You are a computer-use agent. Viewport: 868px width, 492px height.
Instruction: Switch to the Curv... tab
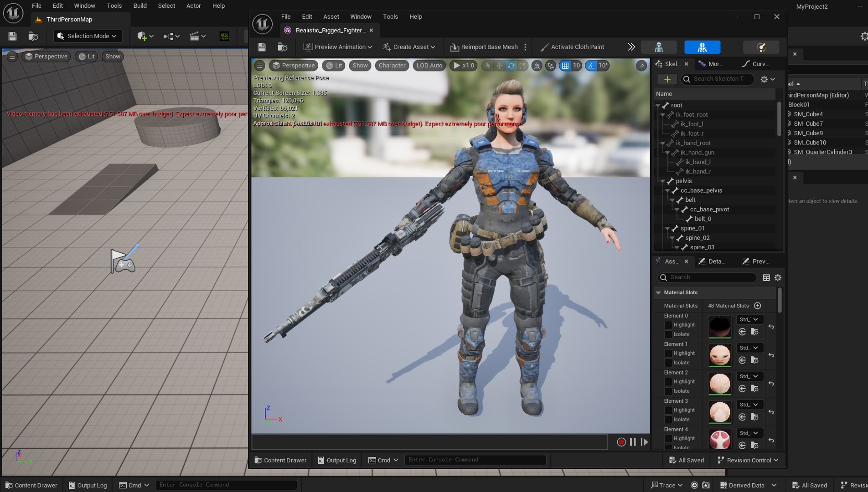tap(756, 64)
